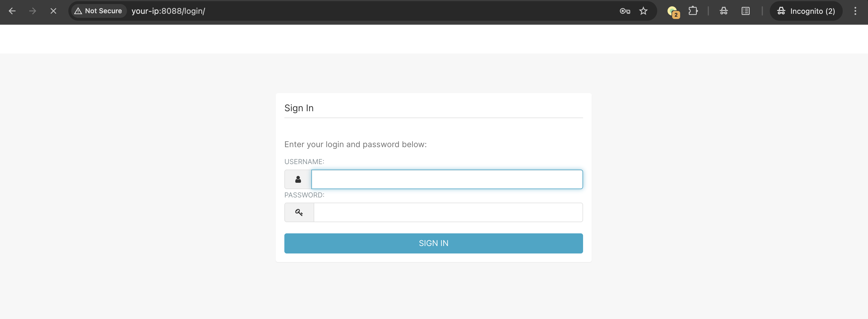Go back using the browser back arrow

coord(12,11)
